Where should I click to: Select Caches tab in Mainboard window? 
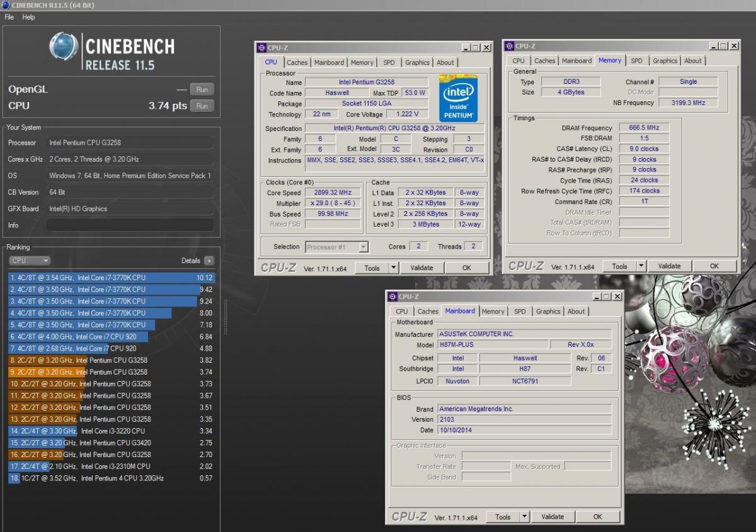tap(428, 311)
